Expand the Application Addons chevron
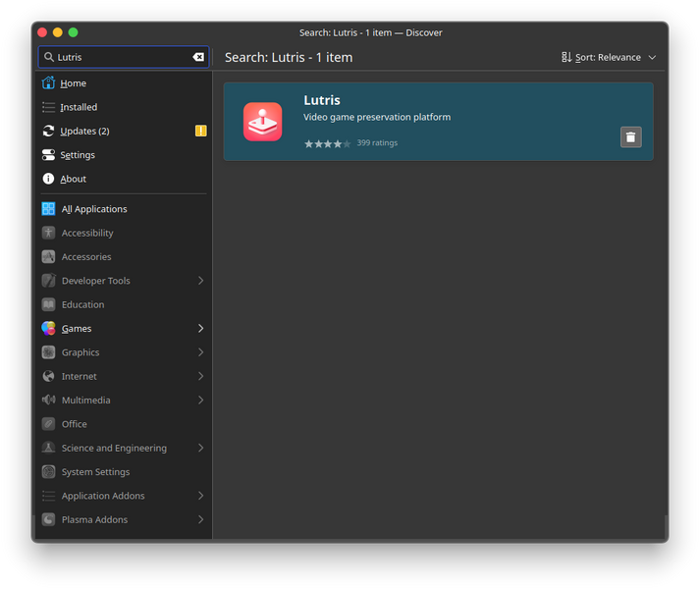Screen dimensions: 700x589 [201, 496]
